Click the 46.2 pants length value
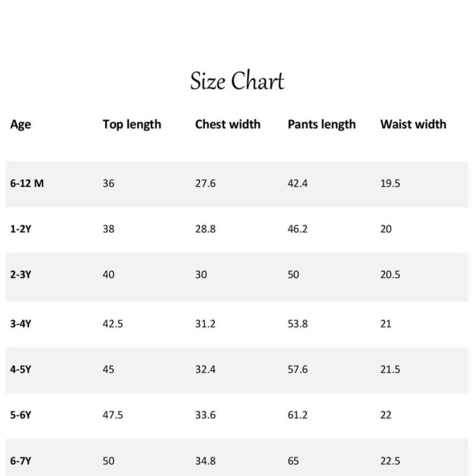This screenshot has height=476, width=476. coord(297,228)
